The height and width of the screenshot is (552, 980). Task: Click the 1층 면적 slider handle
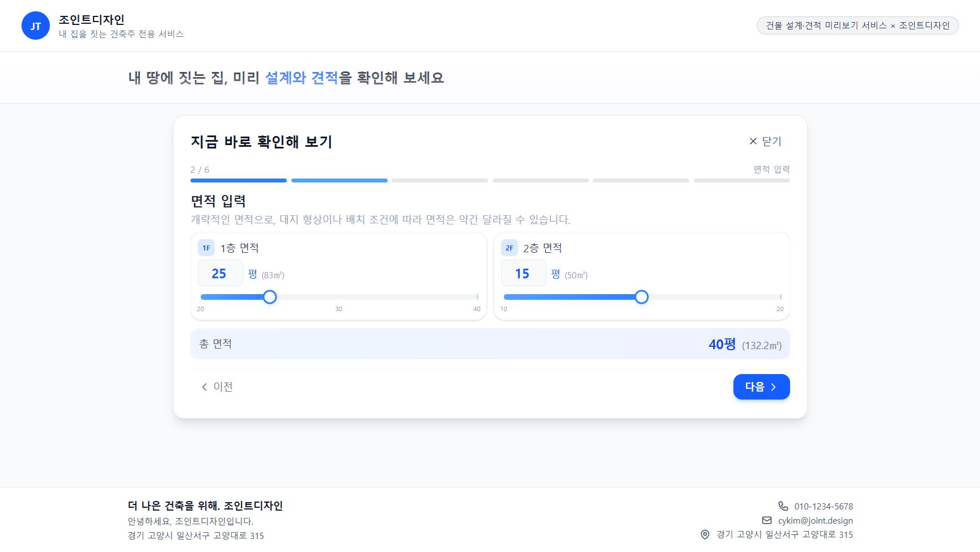coord(270,297)
